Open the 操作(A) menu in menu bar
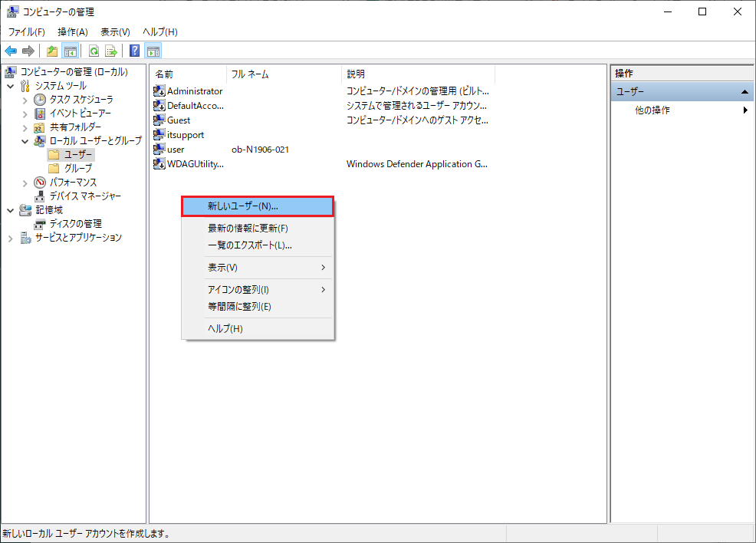 click(x=73, y=31)
